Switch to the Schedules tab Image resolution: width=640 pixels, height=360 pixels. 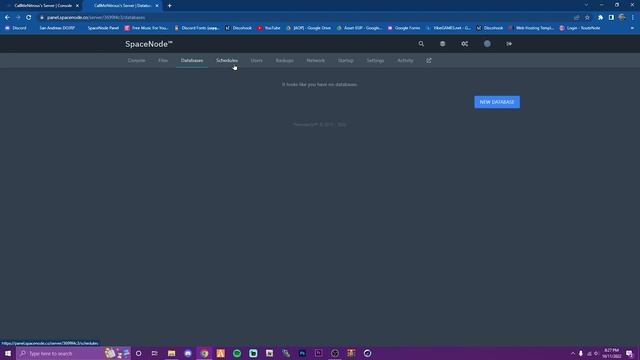pyautogui.click(x=227, y=60)
